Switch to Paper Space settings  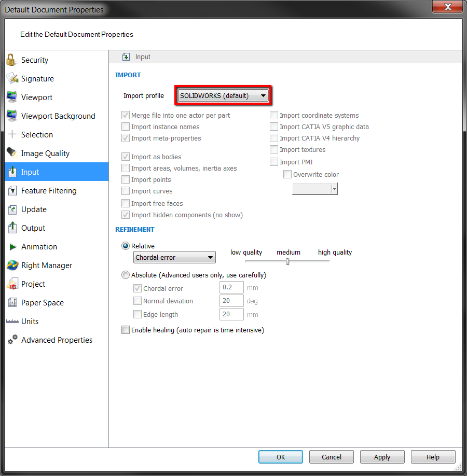57,302
